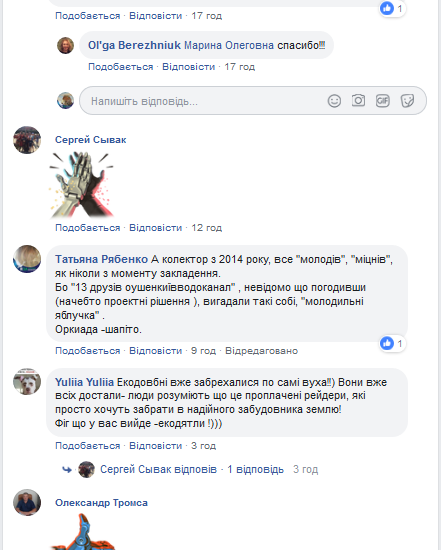Click Відповісти under Сергей Сывак's sticker comment
This screenshot has height=550, width=441.
[155, 228]
